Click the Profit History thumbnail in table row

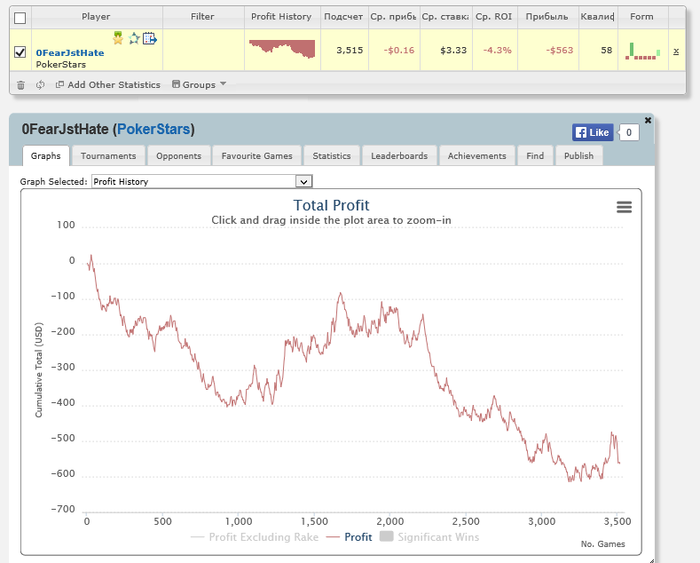282,49
